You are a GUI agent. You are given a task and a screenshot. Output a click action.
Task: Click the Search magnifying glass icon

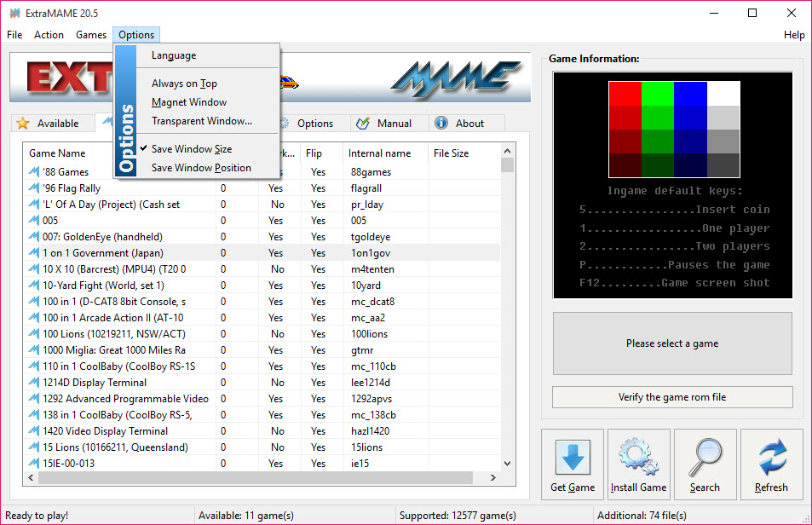click(705, 458)
